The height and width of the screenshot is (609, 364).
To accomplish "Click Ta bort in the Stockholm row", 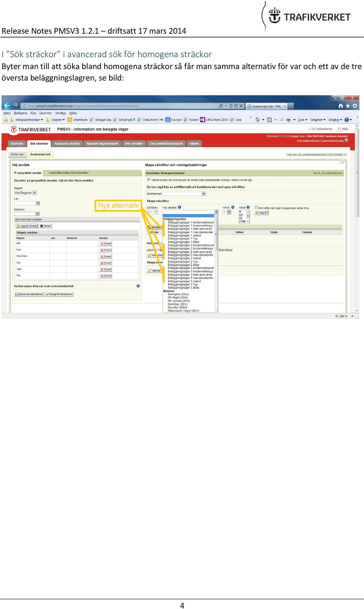I will [x=106, y=257].
